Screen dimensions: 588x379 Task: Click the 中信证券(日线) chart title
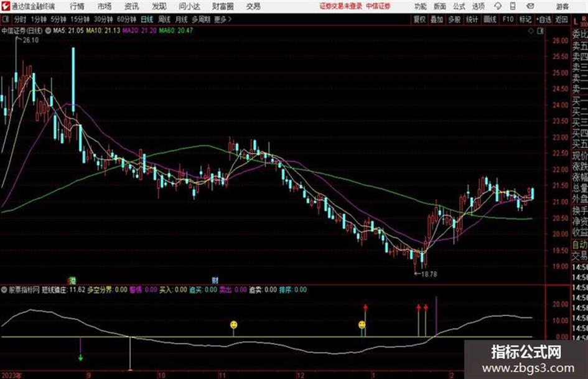pyautogui.click(x=22, y=30)
